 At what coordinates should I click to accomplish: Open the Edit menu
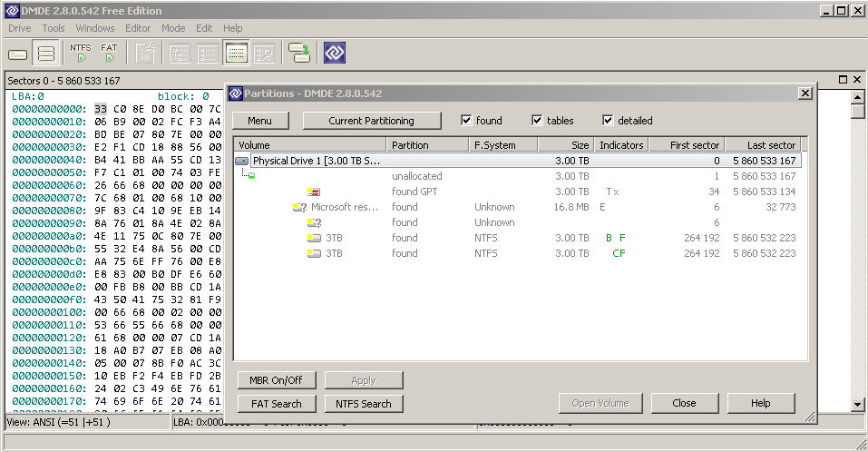pyautogui.click(x=204, y=28)
